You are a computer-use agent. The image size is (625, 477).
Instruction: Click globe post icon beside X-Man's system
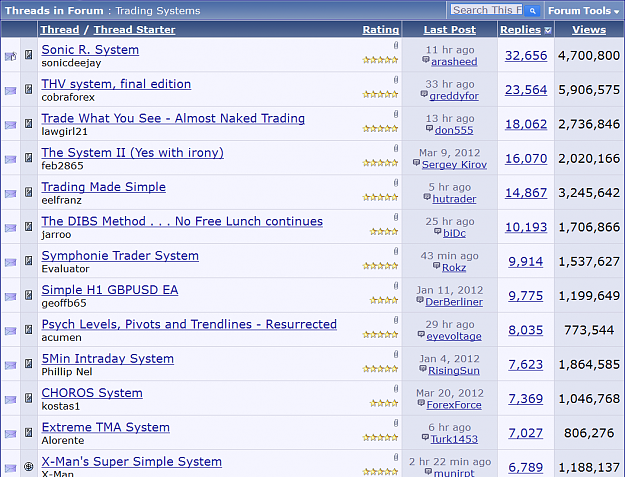(x=29, y=466)
